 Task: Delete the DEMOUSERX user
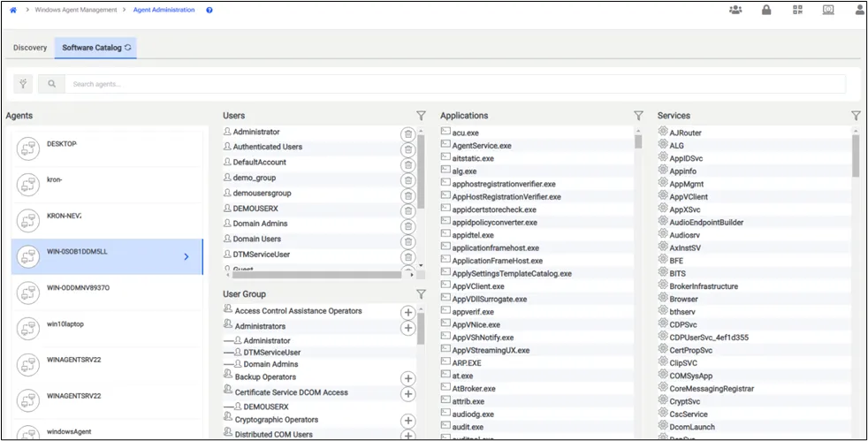(407, 211)
